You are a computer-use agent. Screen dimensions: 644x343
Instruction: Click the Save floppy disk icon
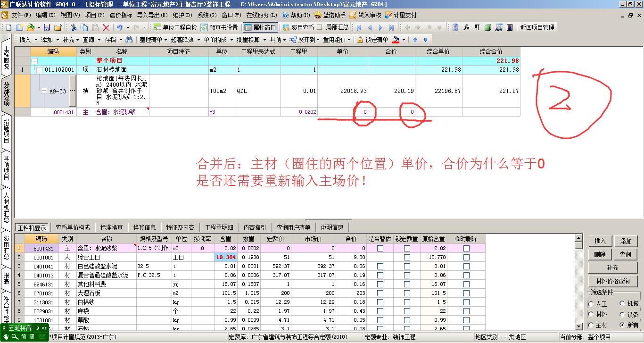coord(47,28)
